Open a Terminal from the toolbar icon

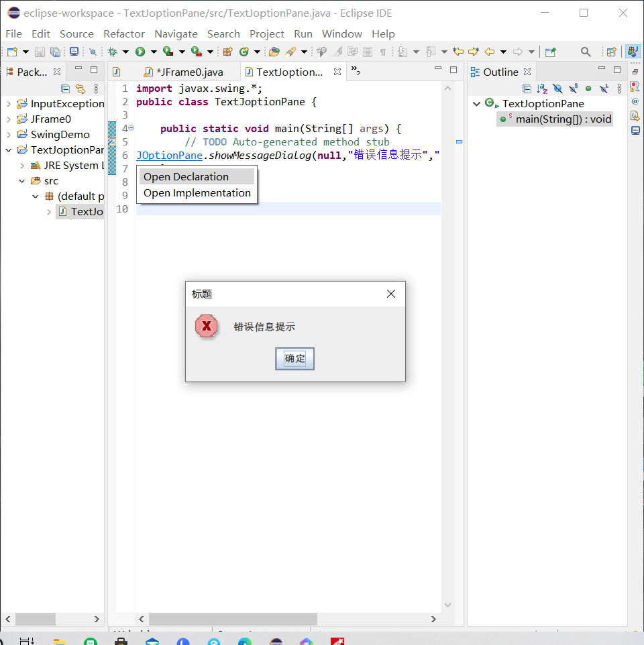pos(74,52)
